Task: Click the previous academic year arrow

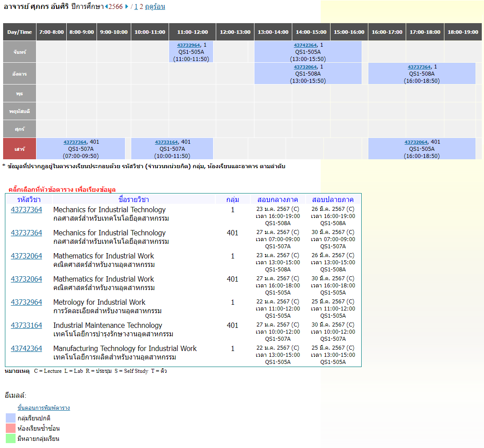Action: 106,7
